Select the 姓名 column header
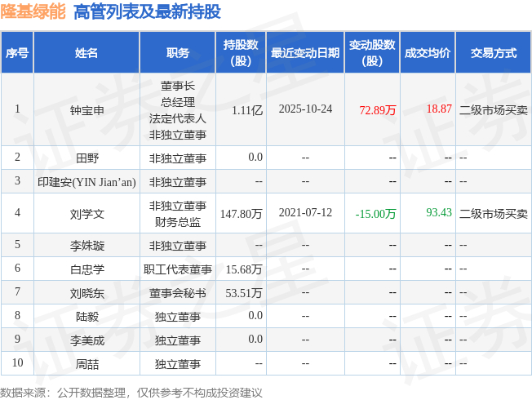 click(x=86, y=52)
